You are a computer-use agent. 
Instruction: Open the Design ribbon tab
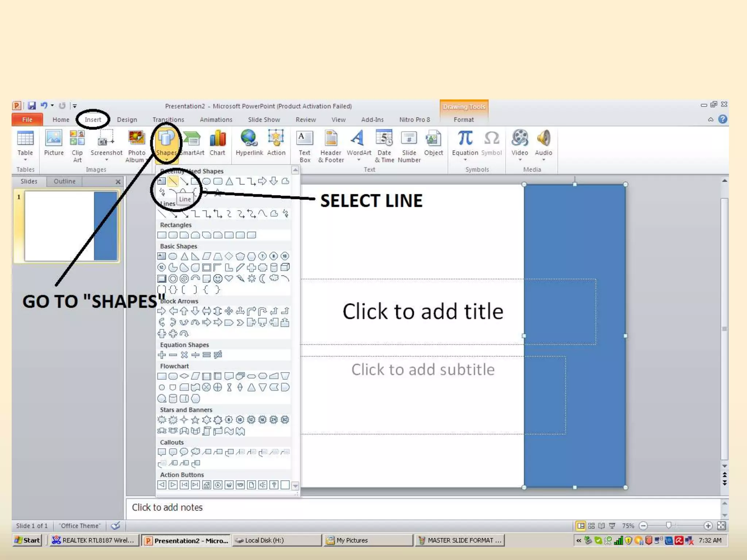[127, 120]
